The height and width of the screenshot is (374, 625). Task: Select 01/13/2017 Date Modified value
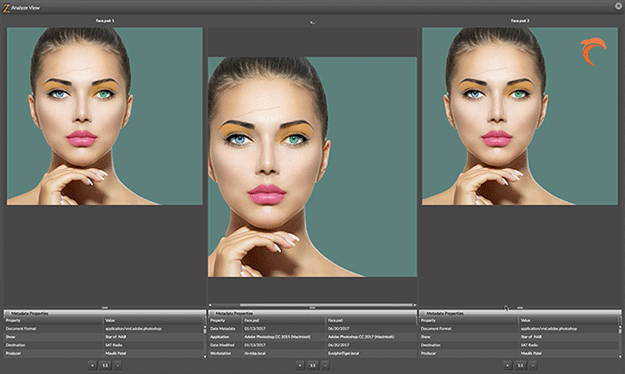click(255, 345)
